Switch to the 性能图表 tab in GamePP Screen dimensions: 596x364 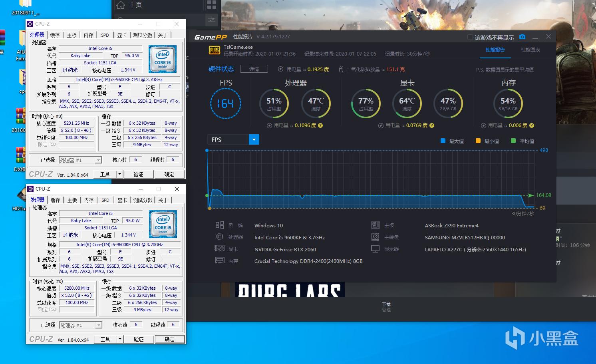530,50
